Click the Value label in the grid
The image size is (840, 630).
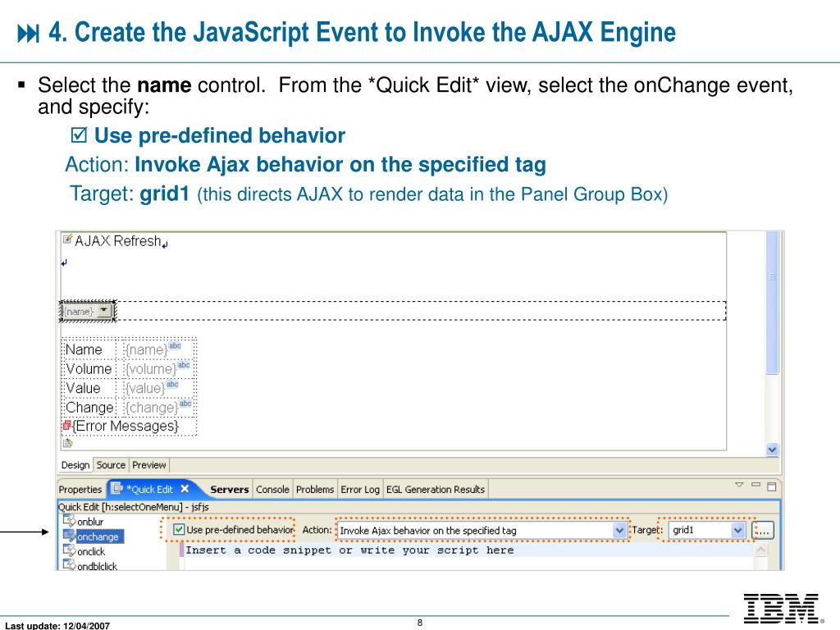(x=83, y=388)
